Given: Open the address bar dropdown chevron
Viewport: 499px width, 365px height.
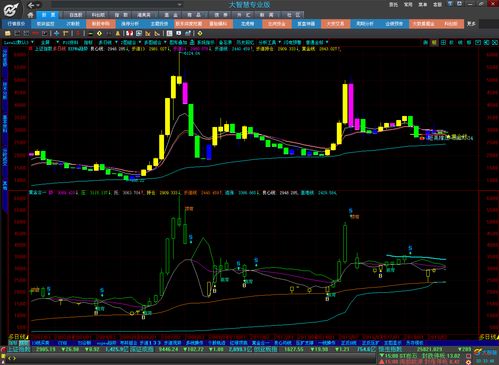Looking at the screenshot, I should (x=180, y=5).
